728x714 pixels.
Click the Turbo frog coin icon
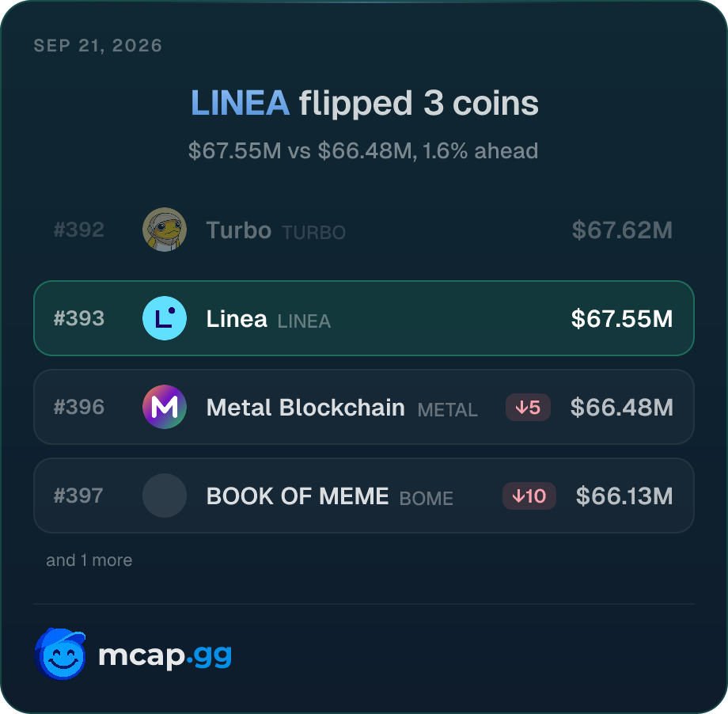pos(165,230)
